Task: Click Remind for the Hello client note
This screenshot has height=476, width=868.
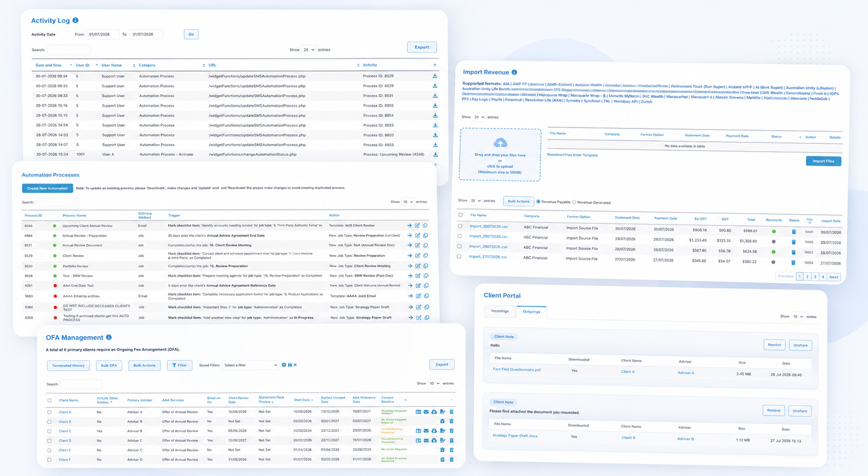Action: tap(774, 345)
